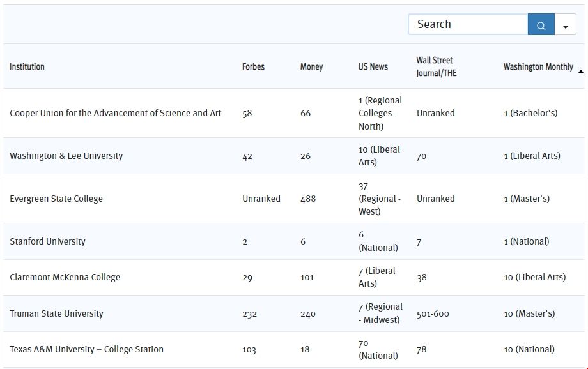Screen dimensions: 588x369
Task: Select the Stanford University row
Action: point(48,241)
